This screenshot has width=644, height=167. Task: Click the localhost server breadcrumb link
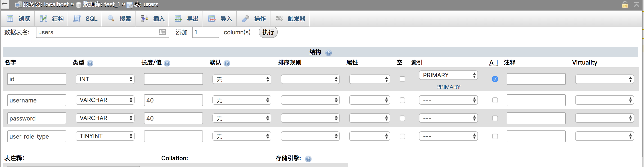tap(45, 4)
